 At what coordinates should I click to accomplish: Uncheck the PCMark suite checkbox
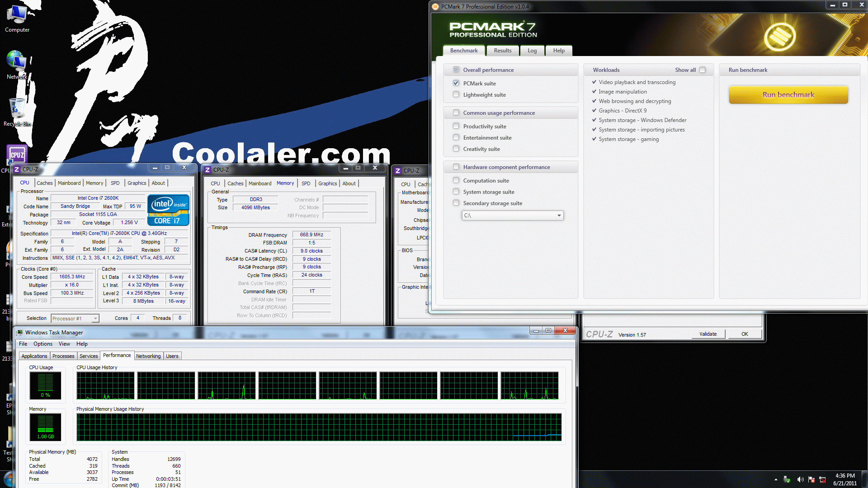coord(456,83)
